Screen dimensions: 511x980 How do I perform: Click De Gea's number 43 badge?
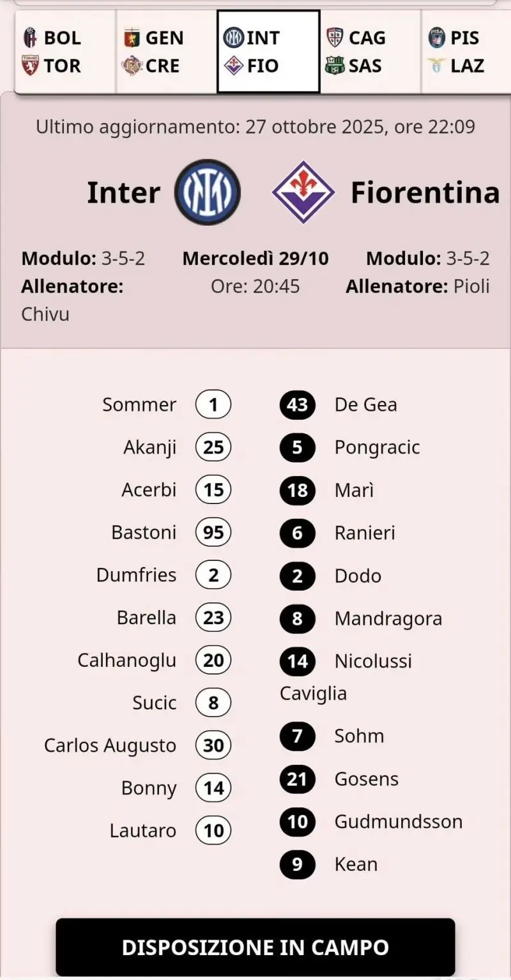click(298, 405)
